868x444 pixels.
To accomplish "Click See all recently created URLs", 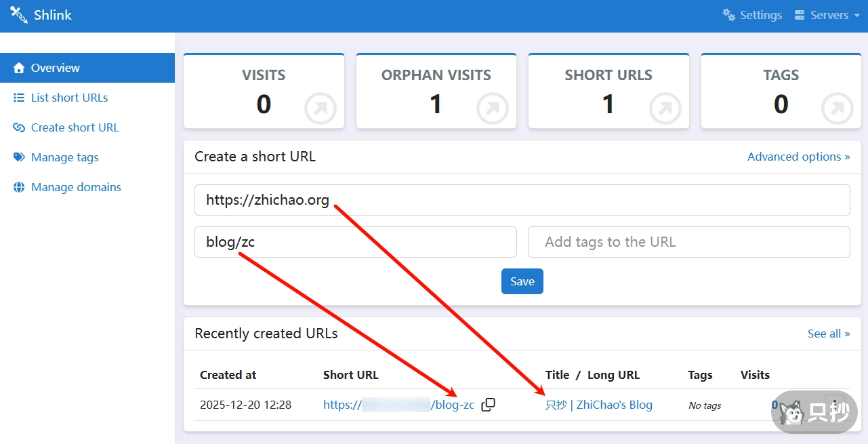I will pos(828,334).
